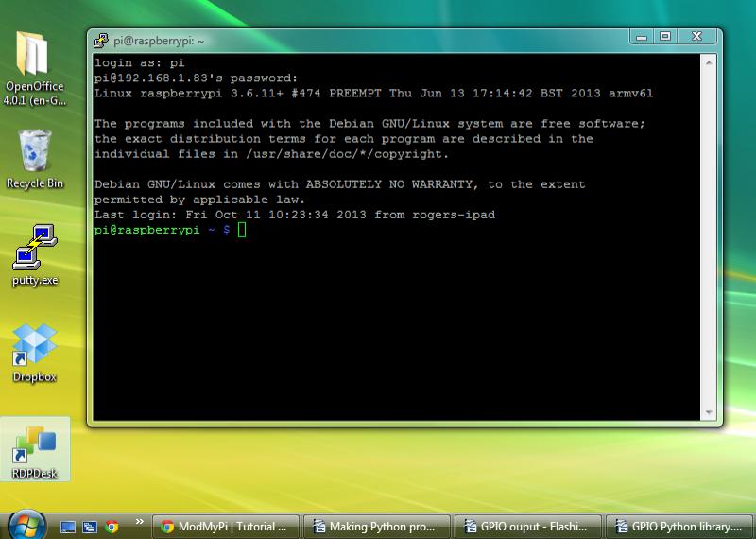Screen dimensions: 756x539
Task: Click the Windows Start orb
Action: [25, 524]
